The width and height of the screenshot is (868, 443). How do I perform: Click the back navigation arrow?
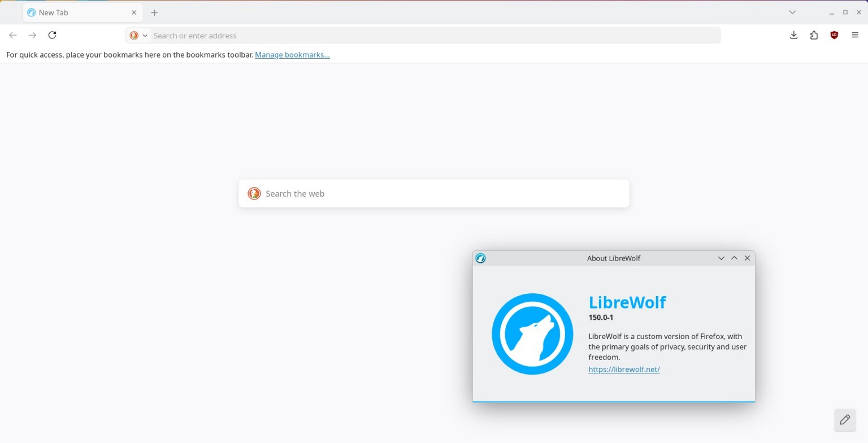(12, 35)
